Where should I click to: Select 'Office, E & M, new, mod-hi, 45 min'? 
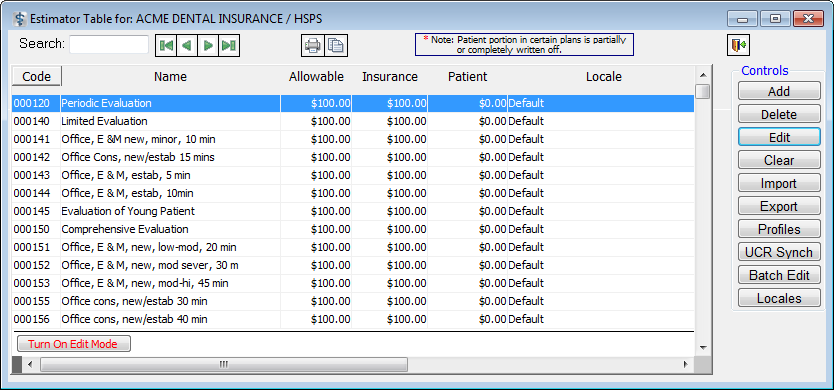[x=353, y=283]
